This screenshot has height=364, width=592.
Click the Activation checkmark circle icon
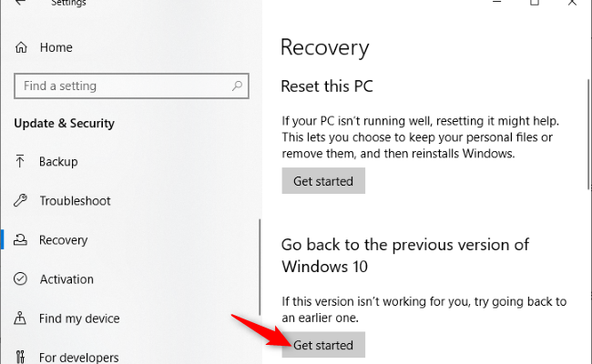pos(21,279)
